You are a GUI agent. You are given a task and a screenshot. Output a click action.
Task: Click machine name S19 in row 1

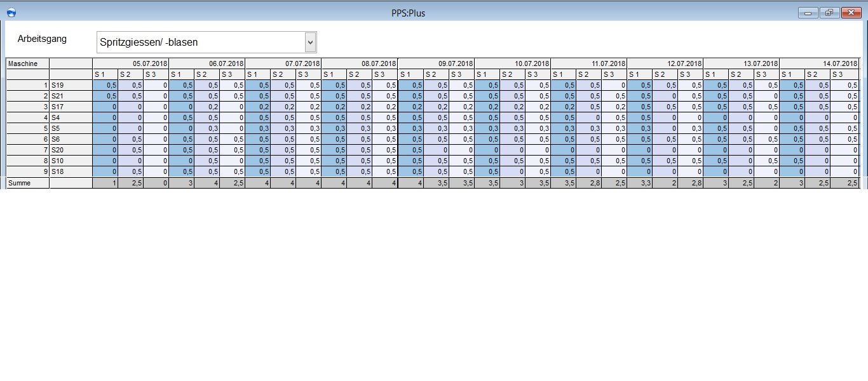tap(71, 85)
